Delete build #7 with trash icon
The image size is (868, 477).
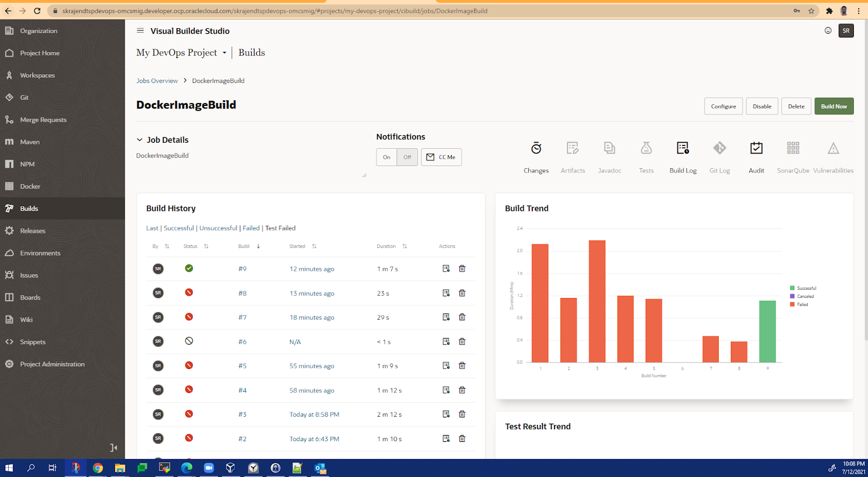tap(462, 317)
